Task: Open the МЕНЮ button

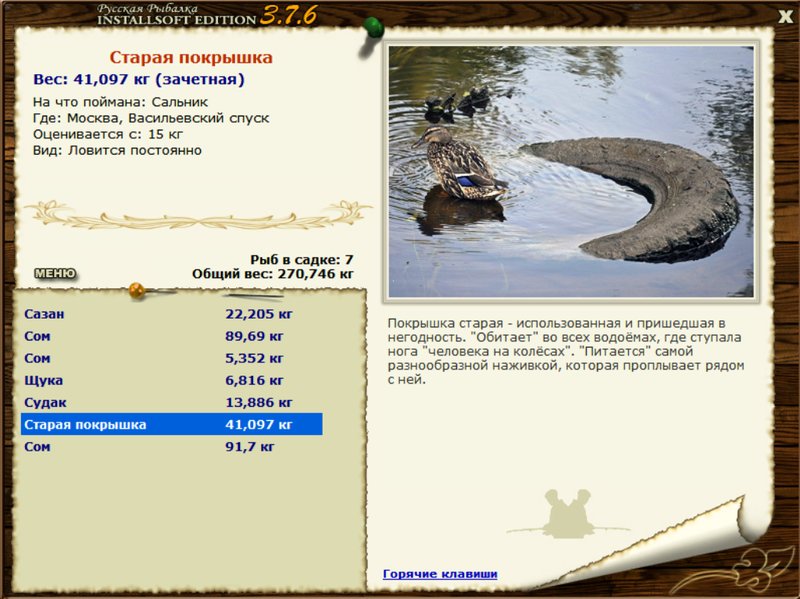Action: (55, 273)
